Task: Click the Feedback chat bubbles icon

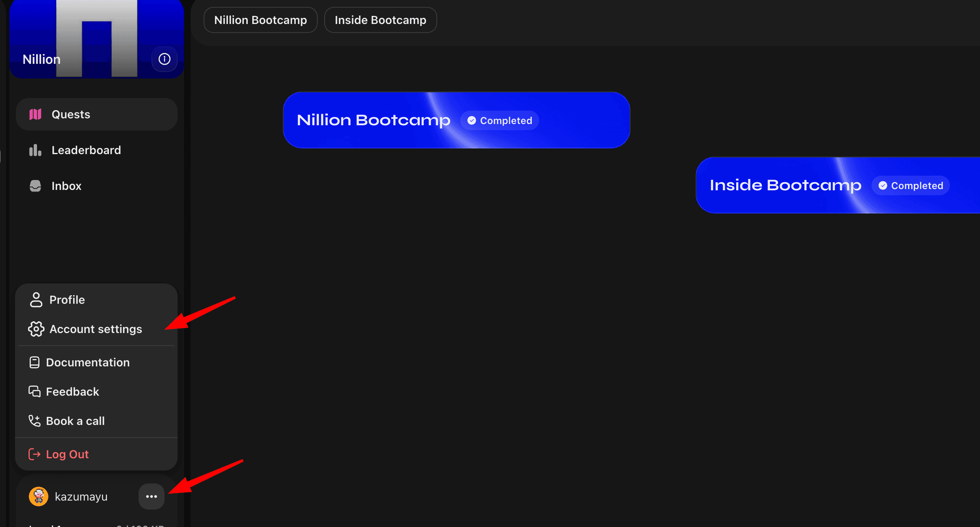Action: coord(35,392)
